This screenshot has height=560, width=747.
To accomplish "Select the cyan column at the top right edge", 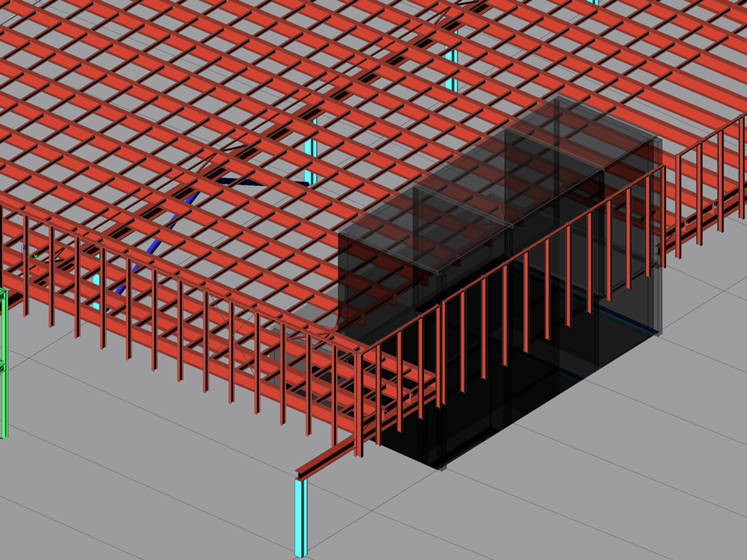I will pos(595,2).
